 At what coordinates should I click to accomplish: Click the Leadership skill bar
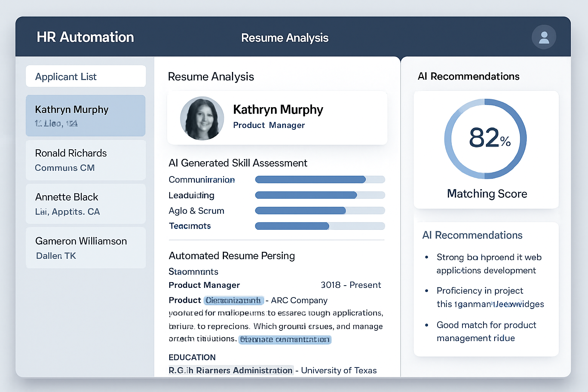pyautogui.click(x=320, y=195)
